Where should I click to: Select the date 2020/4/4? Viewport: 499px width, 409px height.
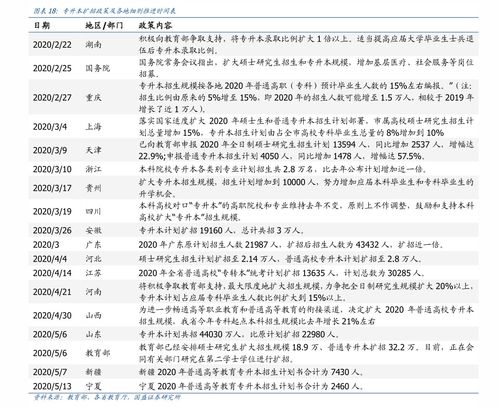click(50, 259)
